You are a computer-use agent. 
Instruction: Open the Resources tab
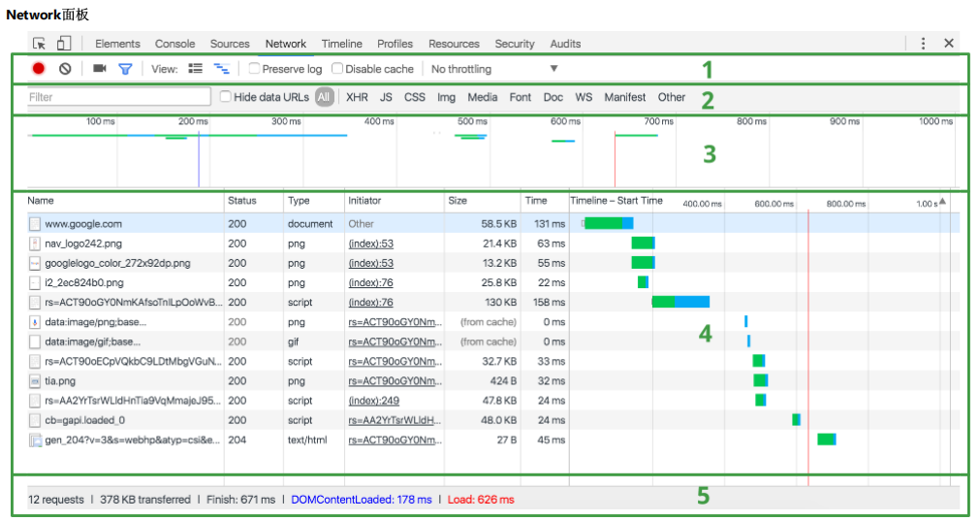[454, 44]
